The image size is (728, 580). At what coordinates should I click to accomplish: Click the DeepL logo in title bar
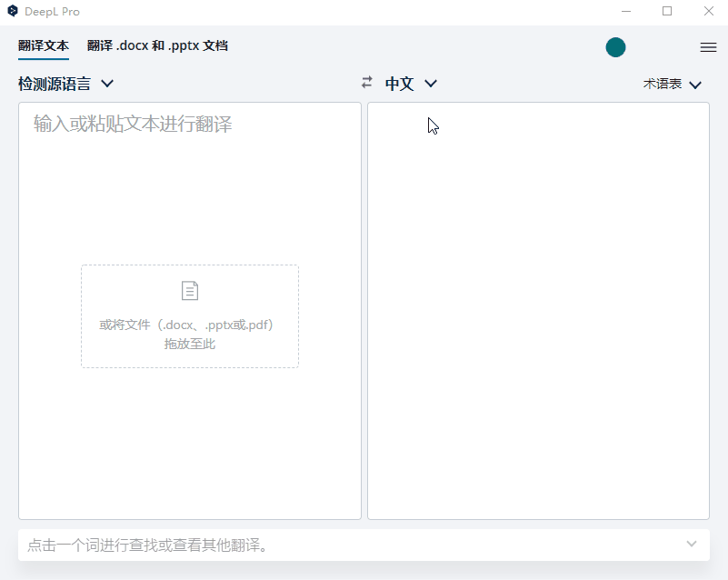pos(13,11)
